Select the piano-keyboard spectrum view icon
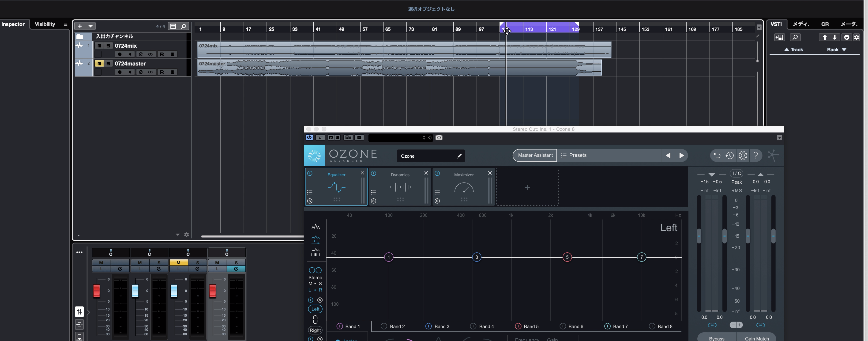This screenshot has width=868, height=341. click(x=316, y=252)
